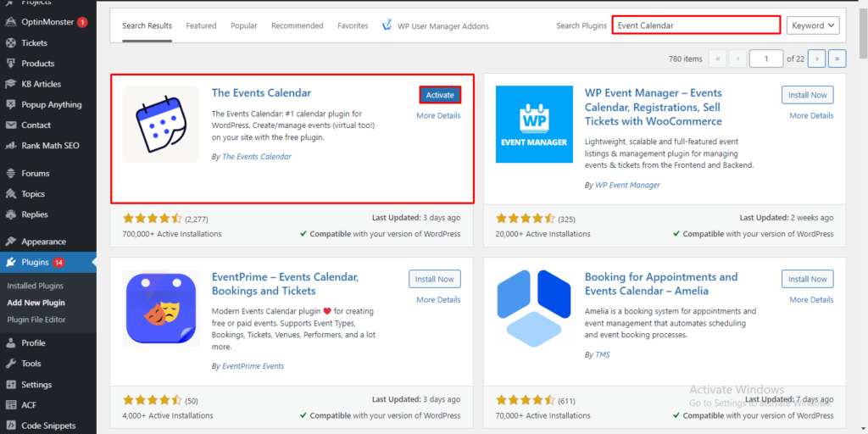868x434 pixels.
Task: Click the 4,000+ Active Installations text
Action: coord(168,415)
